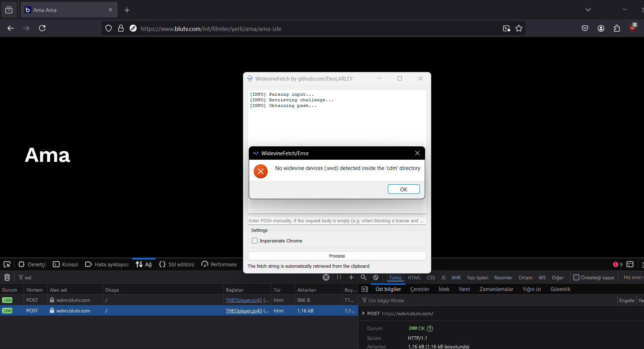Viewport: 644px width, 349px height.
Task: Click the manual PSSH input field
Action: click(337, 221)
